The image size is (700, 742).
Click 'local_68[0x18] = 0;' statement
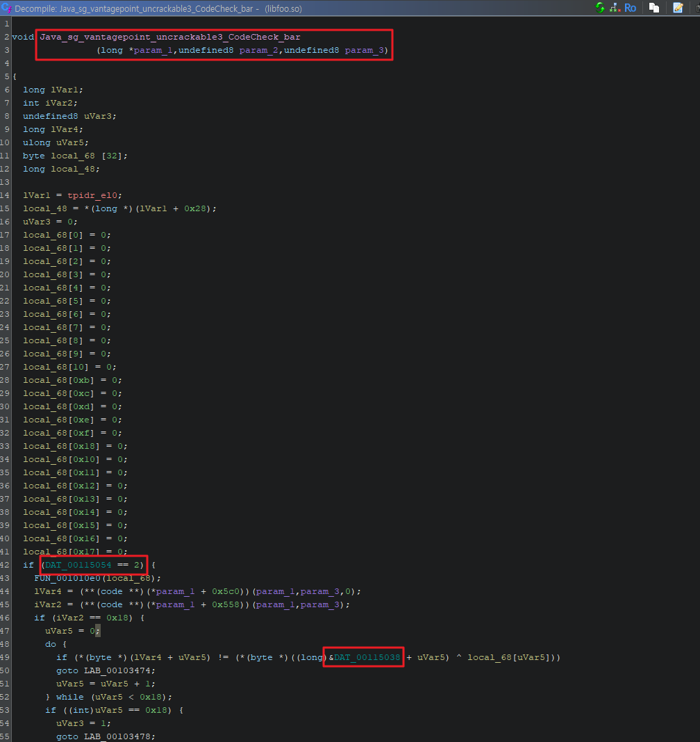click(75, 446)
